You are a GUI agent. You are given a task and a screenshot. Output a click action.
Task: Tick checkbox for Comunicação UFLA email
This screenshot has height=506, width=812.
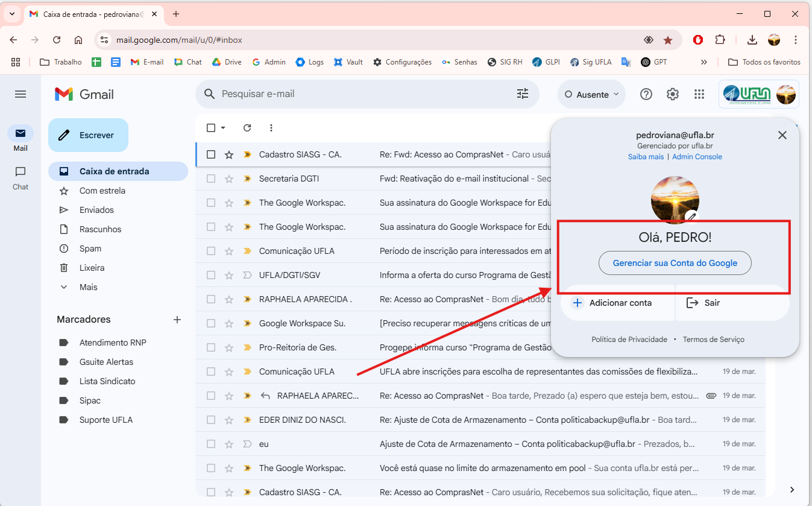[211, 251]
